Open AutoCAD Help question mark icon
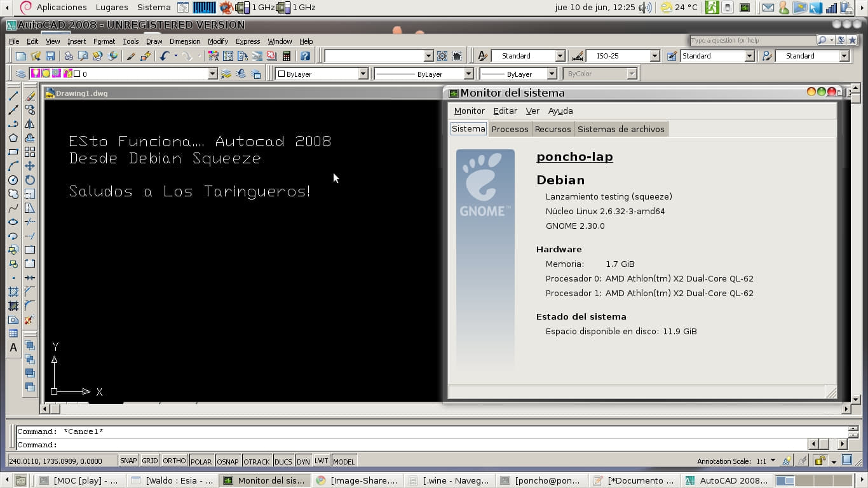Viewport: 868px width, 488px height. click(x=305, y=56)
